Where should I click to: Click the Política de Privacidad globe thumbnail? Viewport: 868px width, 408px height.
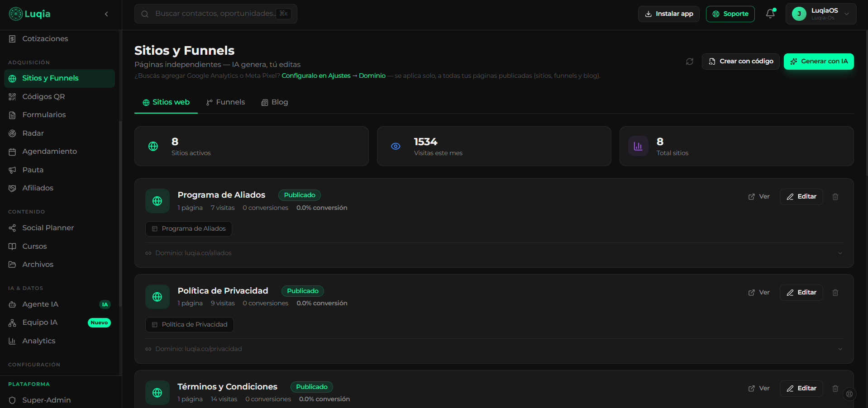tap(157, 297)
